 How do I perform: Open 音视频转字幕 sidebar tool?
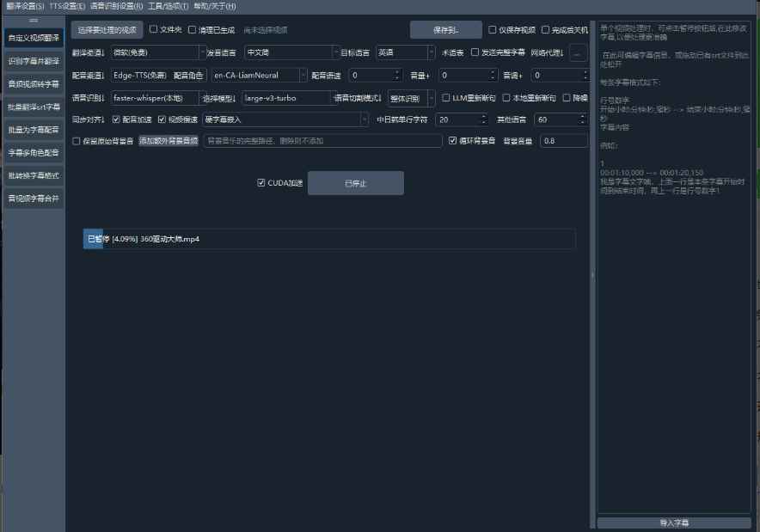(x=34, y=84)
